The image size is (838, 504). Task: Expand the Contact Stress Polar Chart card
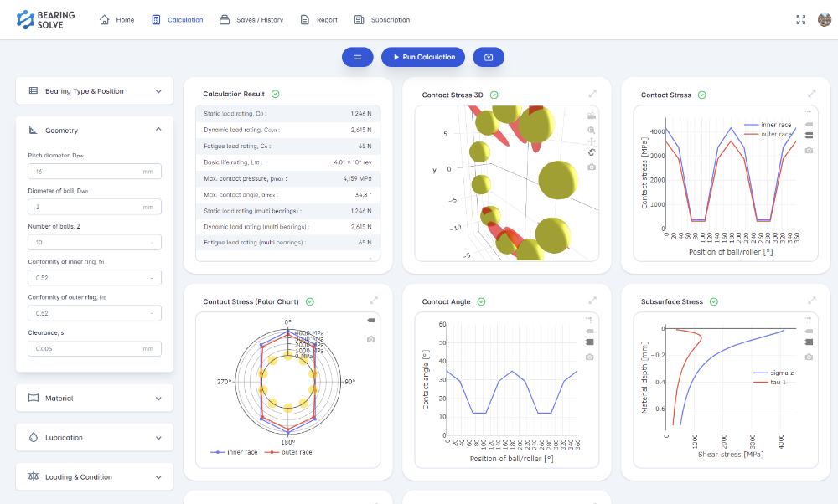374,300
